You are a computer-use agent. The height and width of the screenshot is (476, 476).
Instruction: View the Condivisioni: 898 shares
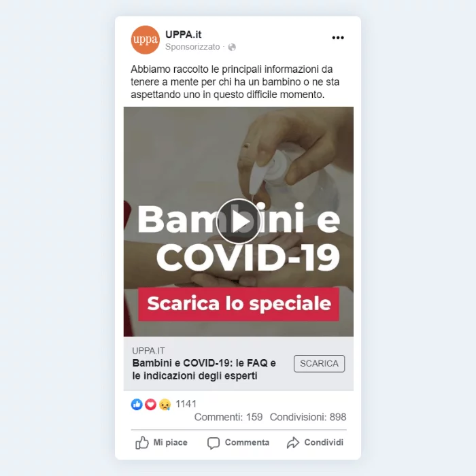(x=308, y=417)
